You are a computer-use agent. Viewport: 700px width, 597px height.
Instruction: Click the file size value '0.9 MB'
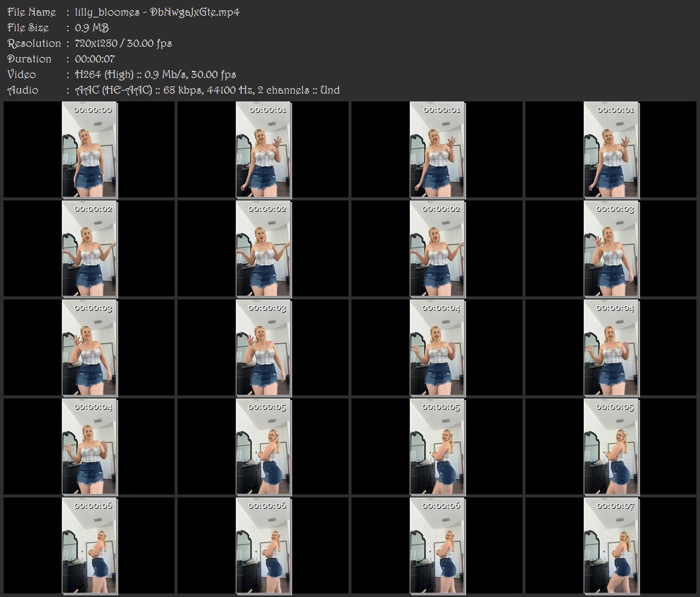click(92, 28)
